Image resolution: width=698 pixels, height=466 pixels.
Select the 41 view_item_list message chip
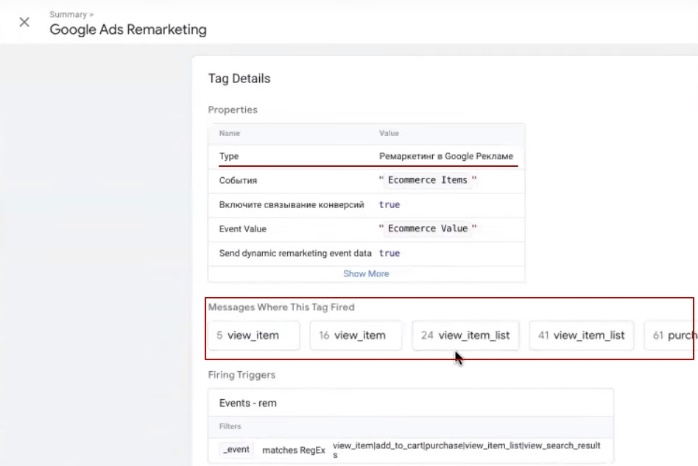(580, 335)
